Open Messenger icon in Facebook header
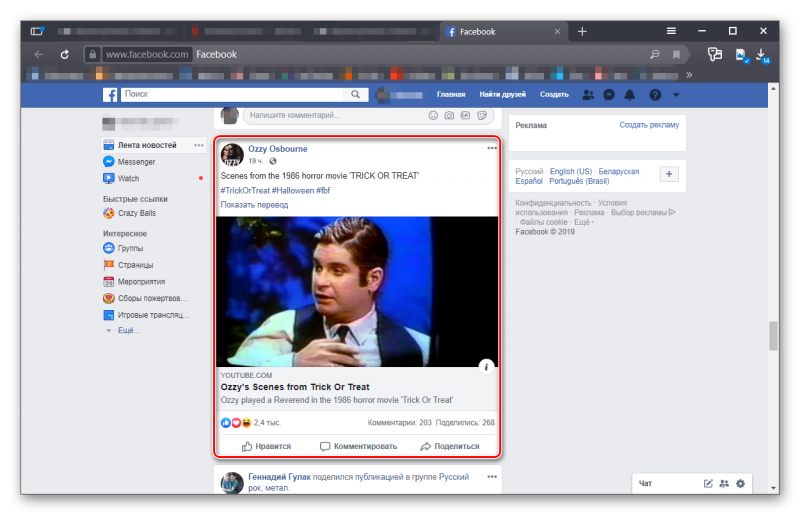 coord(609,95)
